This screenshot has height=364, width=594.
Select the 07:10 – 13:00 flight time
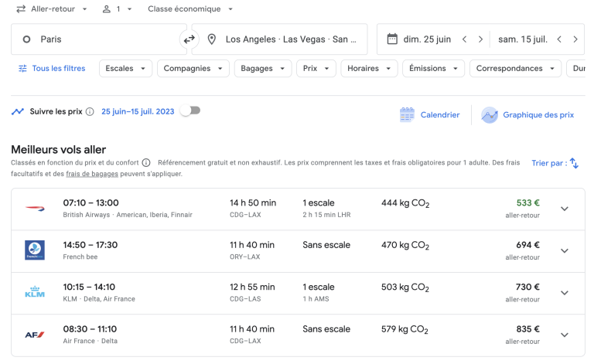91,202
